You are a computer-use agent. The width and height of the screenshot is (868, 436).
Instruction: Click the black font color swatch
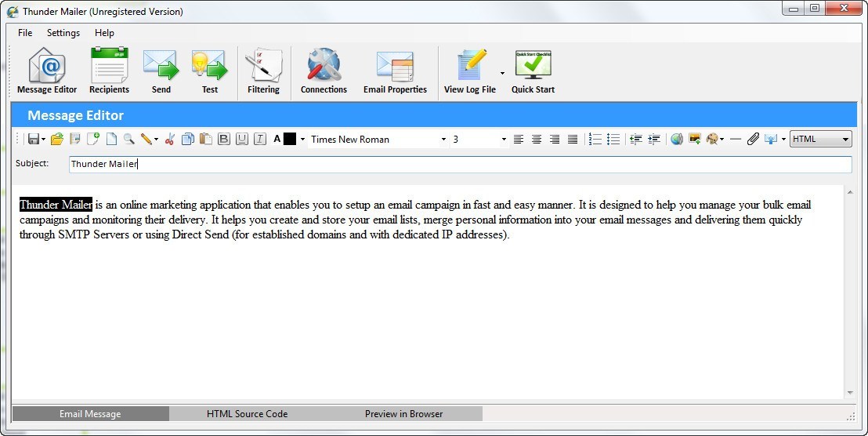(290, 139)
